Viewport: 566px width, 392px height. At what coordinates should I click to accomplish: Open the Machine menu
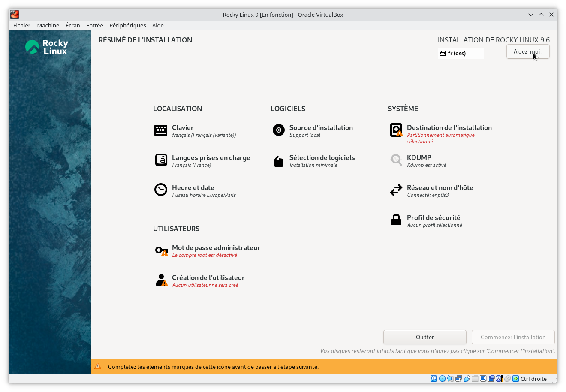click(x=48, y=25)
